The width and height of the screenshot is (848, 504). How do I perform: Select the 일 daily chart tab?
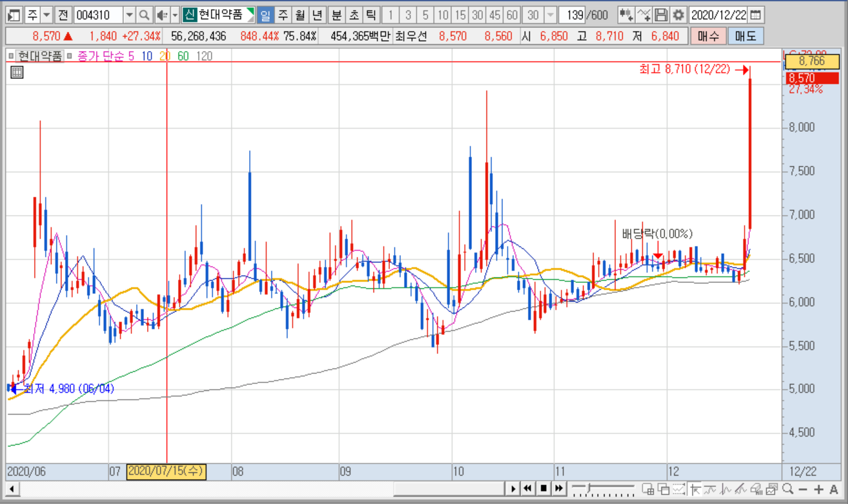tap(266, 15)
